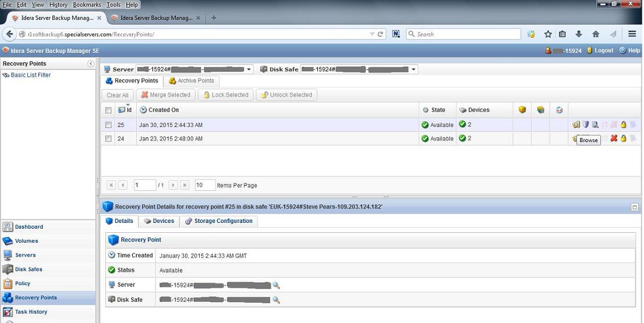Viewport: 644px width, 323px height.
Task: Click the magnifier icon beside Disk Safe detail value
Action: click(277, 300)
